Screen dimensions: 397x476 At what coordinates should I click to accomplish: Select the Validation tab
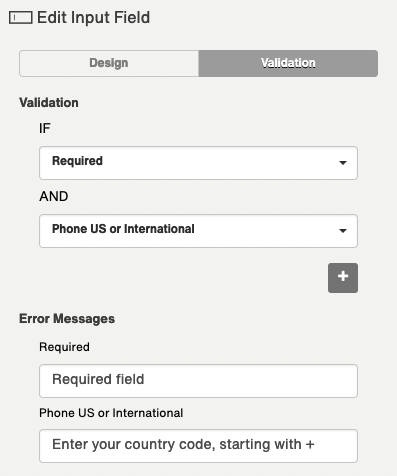pos(288,63)
